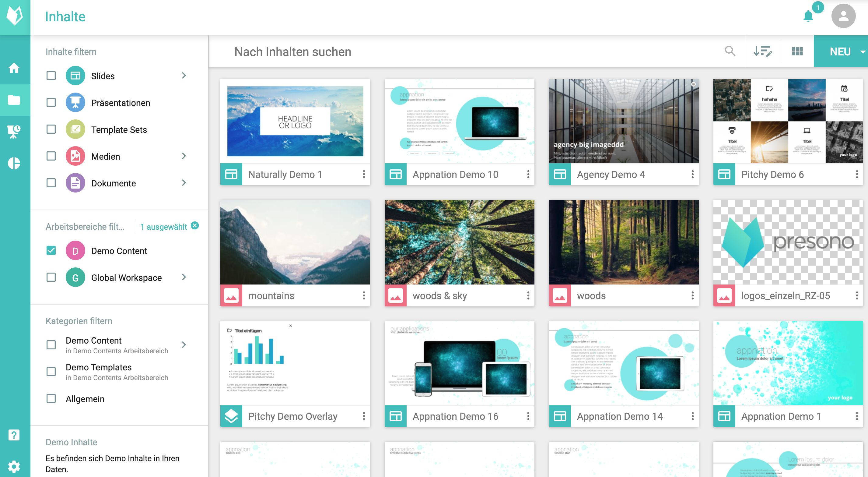Open more options for Appnation Demo 14
The width and height of the screenshot is (868, 477).
tap(692, 416)
